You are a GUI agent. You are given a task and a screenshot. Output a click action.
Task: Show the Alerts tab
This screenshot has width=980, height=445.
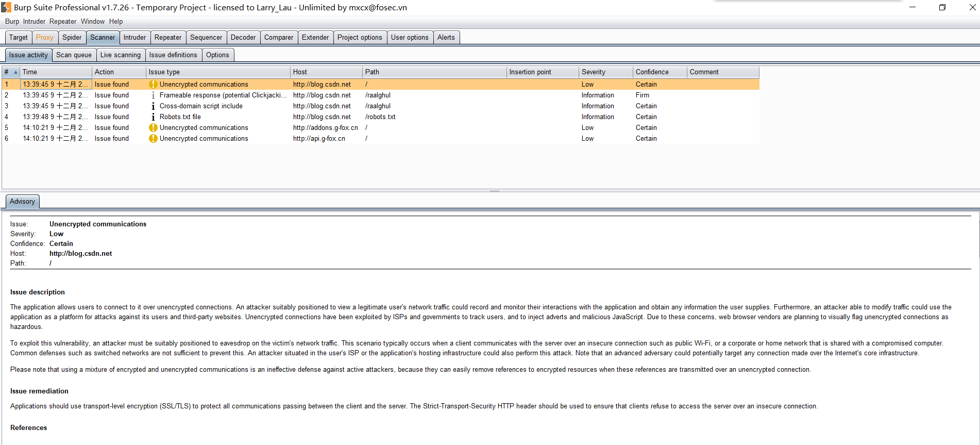click(446, 37)
